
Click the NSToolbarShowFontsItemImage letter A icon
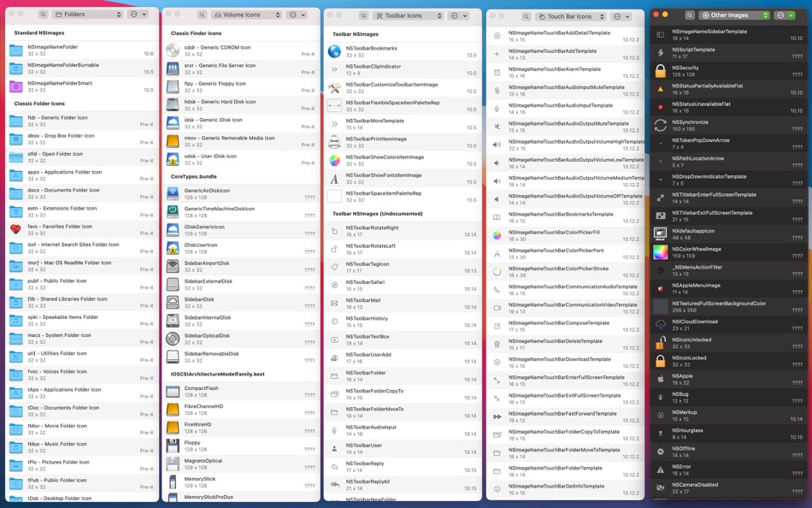click(334, 179)
